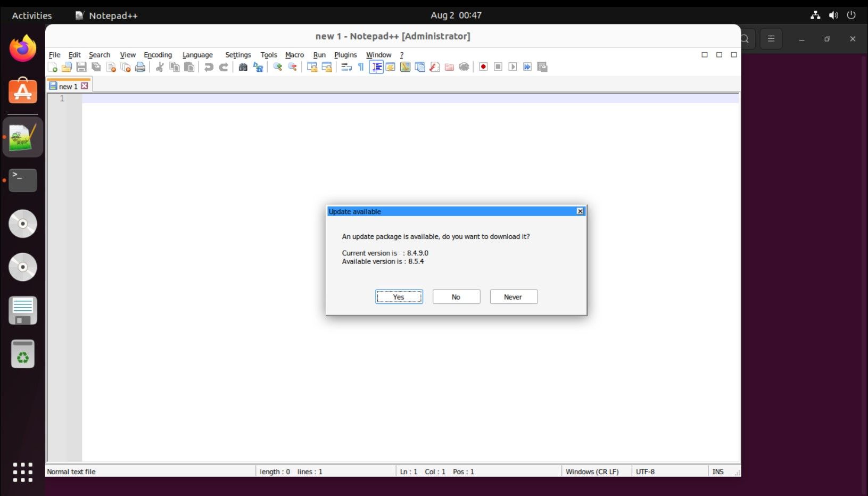Toggle Show All Characters display
The image size is (868, 496).
coord(360,67)
